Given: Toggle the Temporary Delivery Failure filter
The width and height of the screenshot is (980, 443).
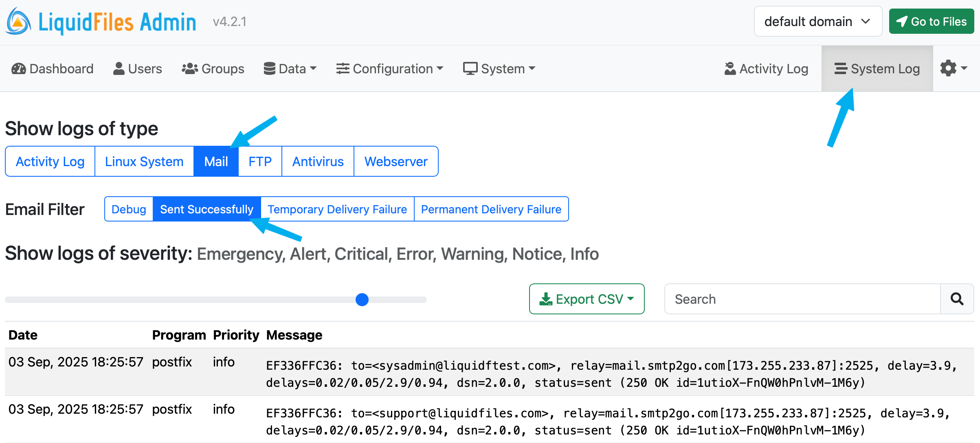Looking at the screenshot, I should pyautogui.click(x=337, y=209).
